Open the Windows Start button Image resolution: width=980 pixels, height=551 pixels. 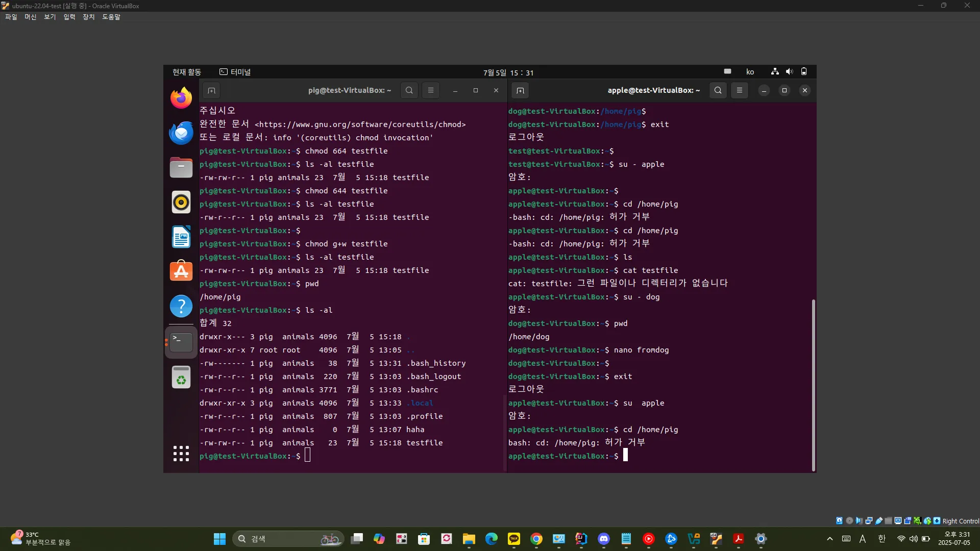point(219,539)
